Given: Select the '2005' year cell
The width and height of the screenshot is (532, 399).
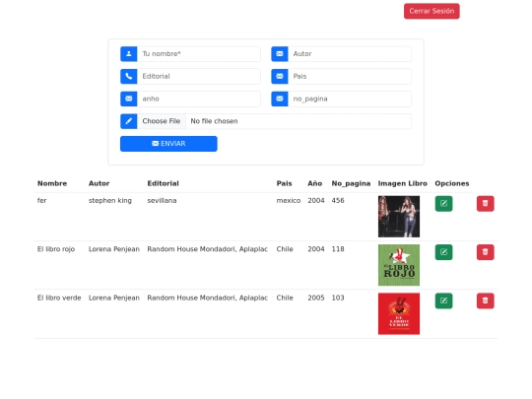Looking at the screenshot, I should 316,298.
